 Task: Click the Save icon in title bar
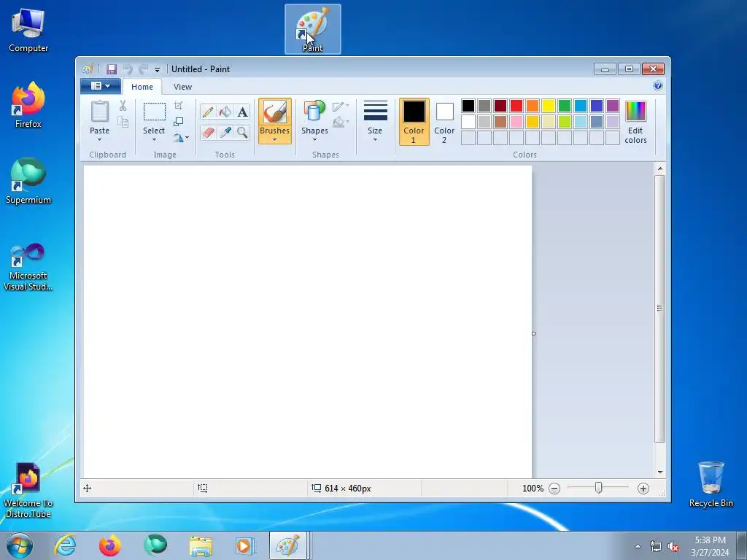click(112, 69)
